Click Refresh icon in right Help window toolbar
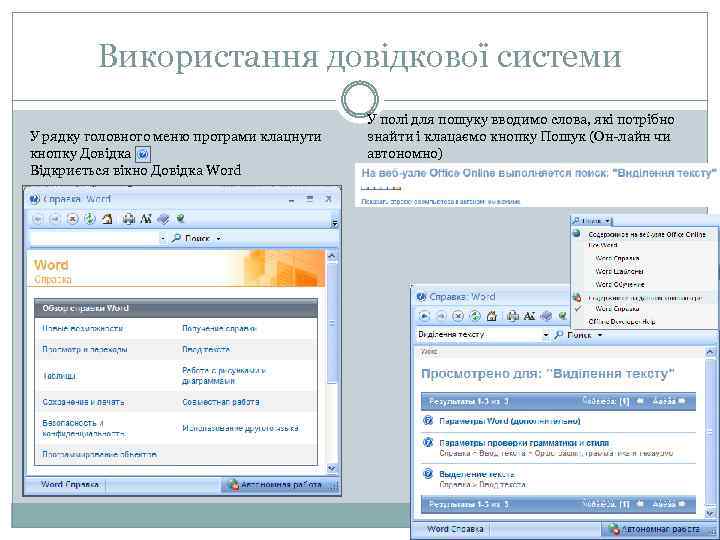The width and height of the screenshot is (720, 540). pos(475,316)
